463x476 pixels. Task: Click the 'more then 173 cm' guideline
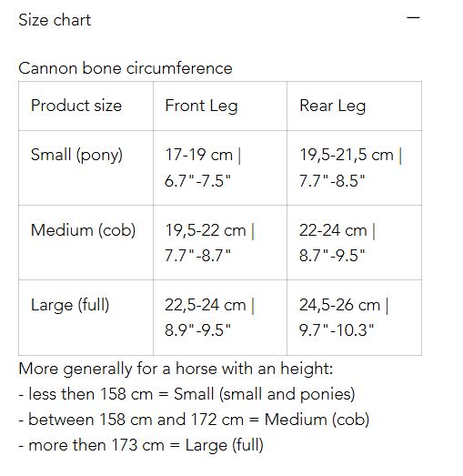tap(141, 445)
